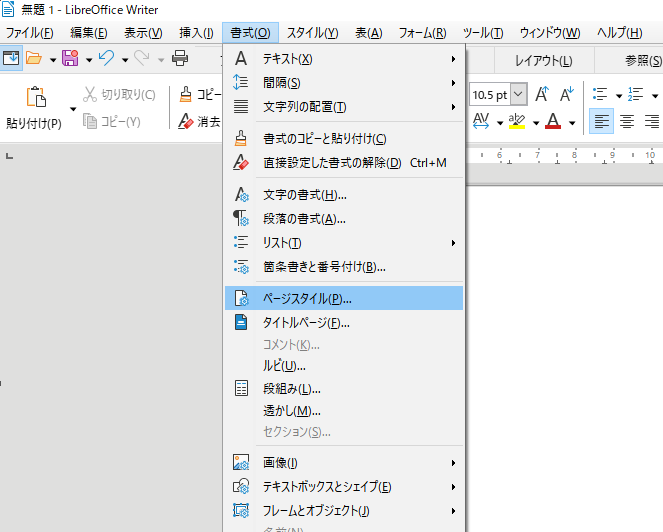Toggle the bulleted list icon
Screen dimensions: 663x532
(600, 94)
